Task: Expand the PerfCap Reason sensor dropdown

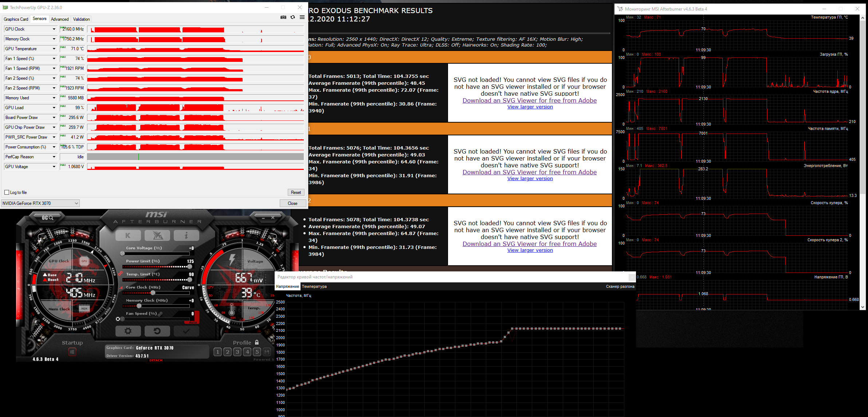Action: [54, 157]
